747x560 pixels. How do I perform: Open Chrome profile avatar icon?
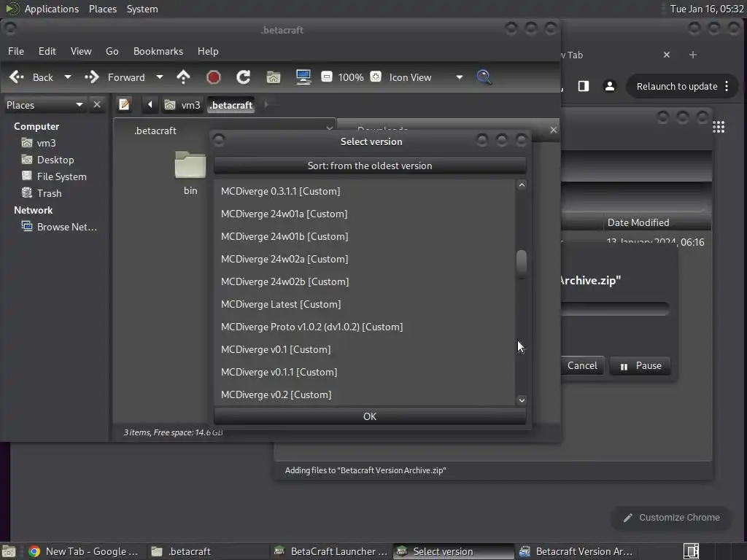(x=609, y=86)
